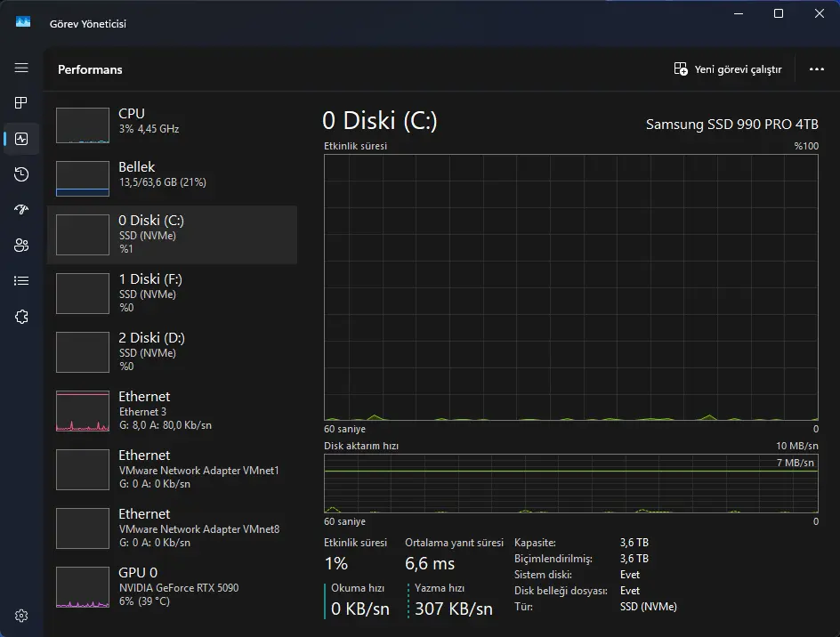Click the 'Sistem diski:' label
840x637 pixels.
[x=543, y=575]
